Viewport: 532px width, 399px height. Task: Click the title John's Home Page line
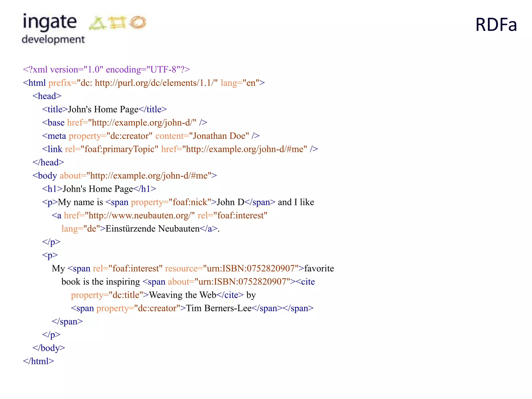(x=104, y=109)
